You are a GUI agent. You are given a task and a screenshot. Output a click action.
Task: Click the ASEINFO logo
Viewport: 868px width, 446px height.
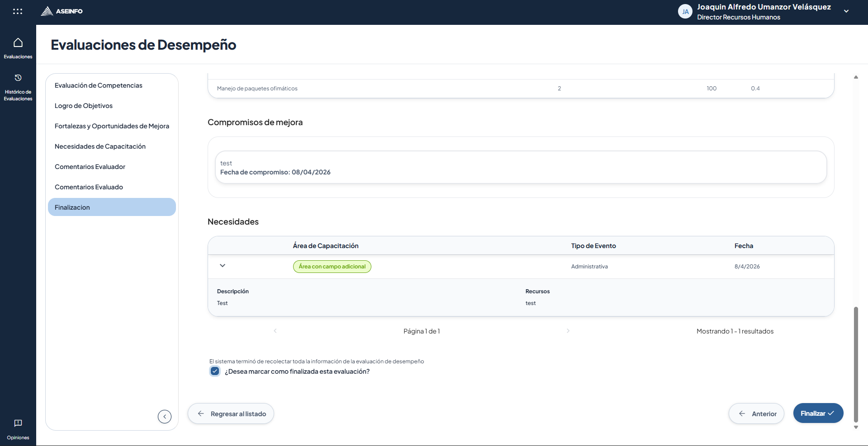[x=62, y=11]
